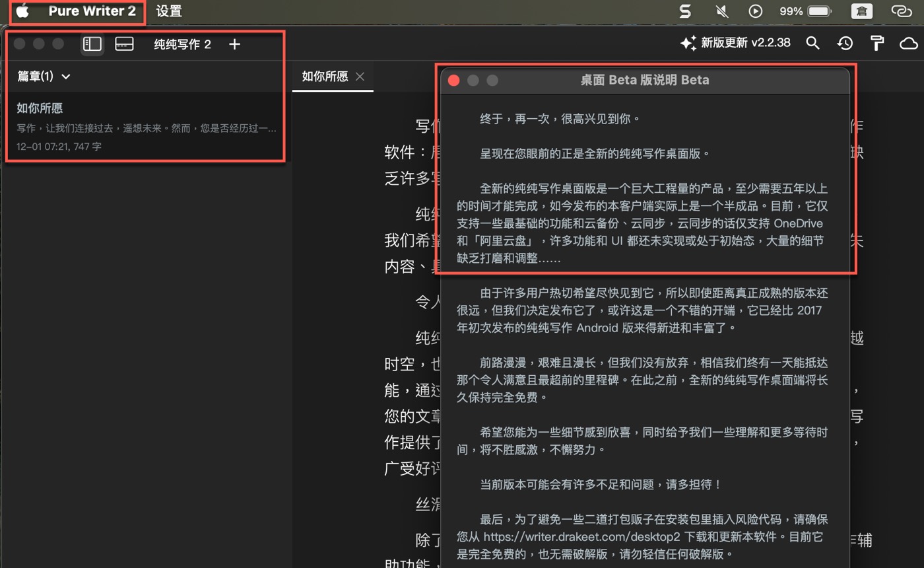Open the 设置 menu
The image size is (924, 568).
[x=169, y=11]
